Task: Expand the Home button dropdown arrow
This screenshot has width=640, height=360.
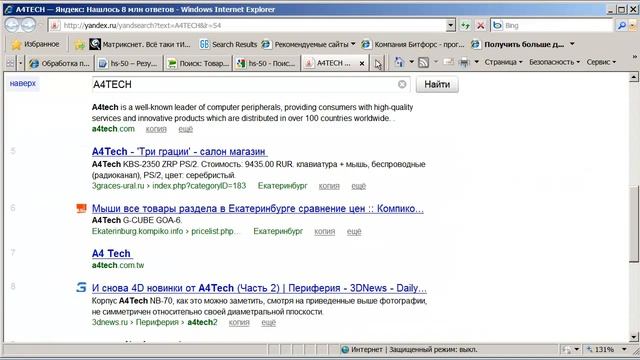Action: (411, 62)
